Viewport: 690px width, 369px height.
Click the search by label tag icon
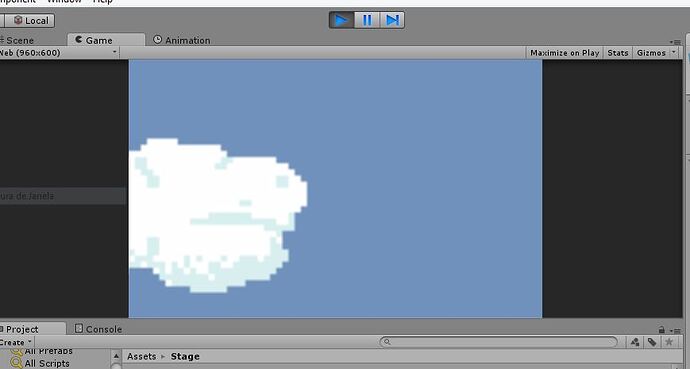click(x=652, y=342)
